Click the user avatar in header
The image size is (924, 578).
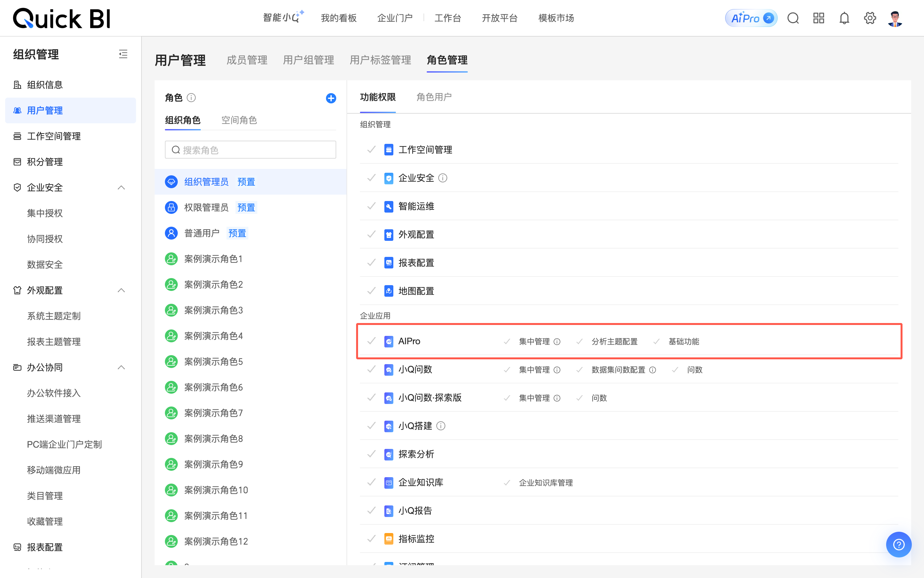pos(895,18)
